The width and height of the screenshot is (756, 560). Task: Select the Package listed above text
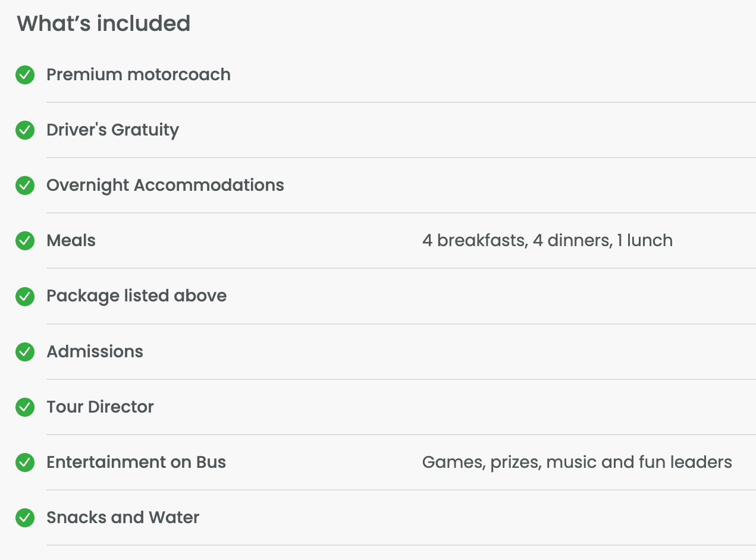[136, 296]
